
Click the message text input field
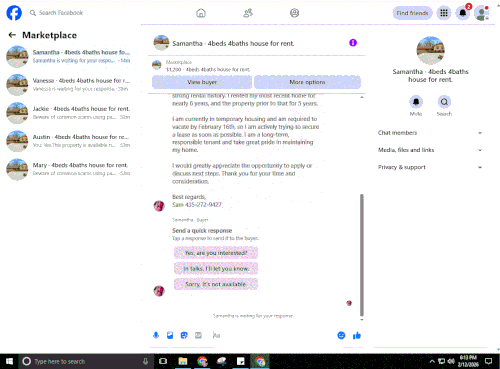(x=271, y=335)
